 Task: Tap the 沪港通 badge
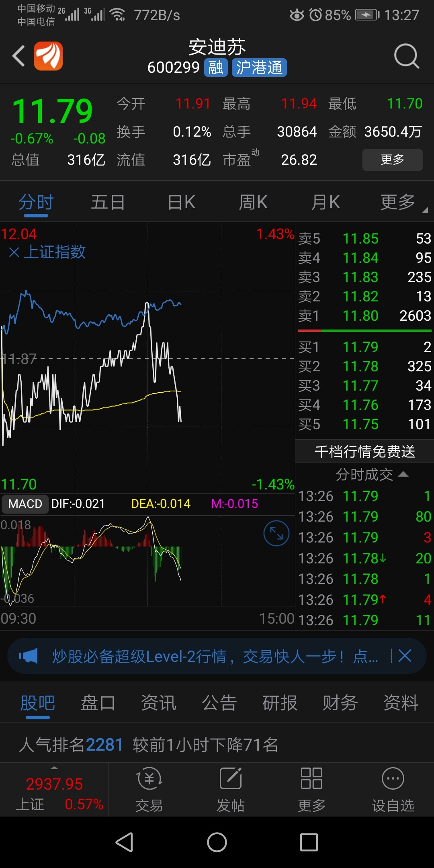tap(259, 68)
